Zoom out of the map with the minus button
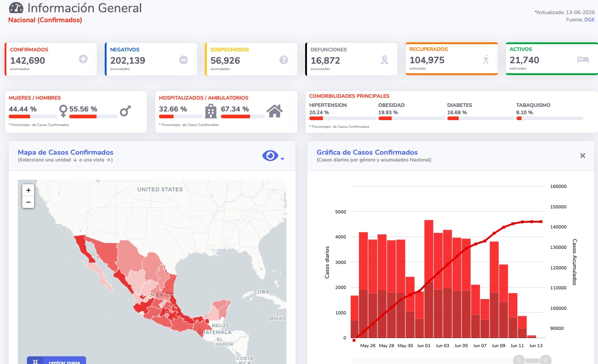 28,202
